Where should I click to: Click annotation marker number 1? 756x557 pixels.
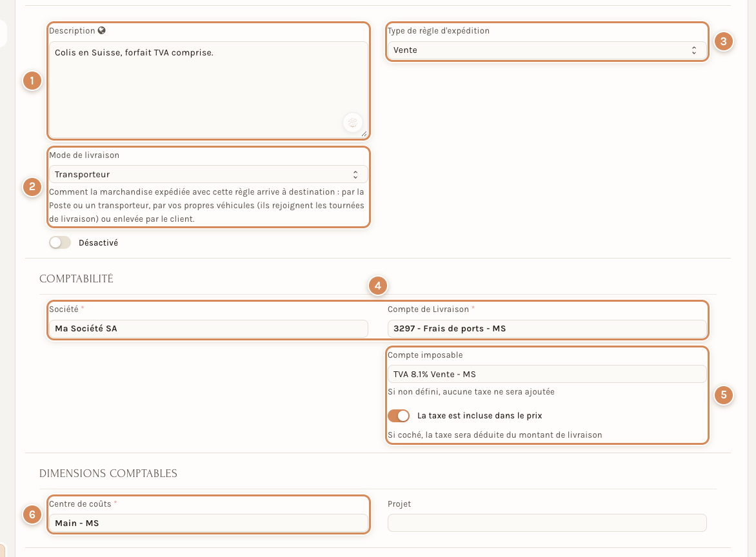[x=32, y=81]
